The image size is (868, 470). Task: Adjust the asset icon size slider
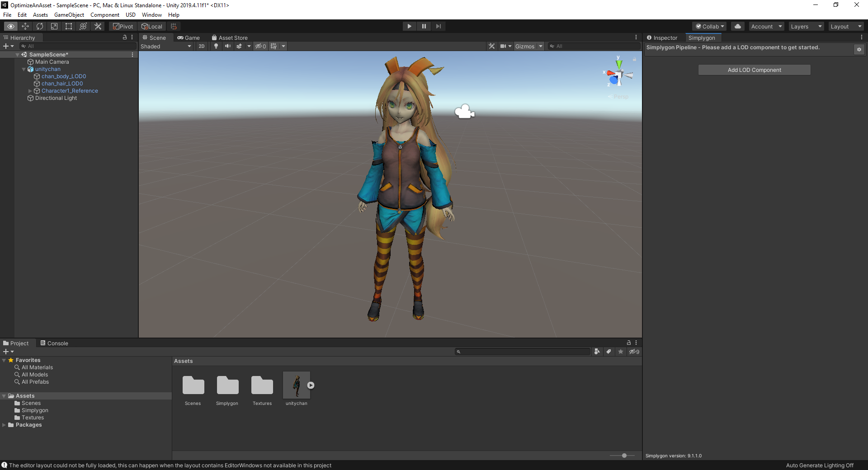pos(624,456)
